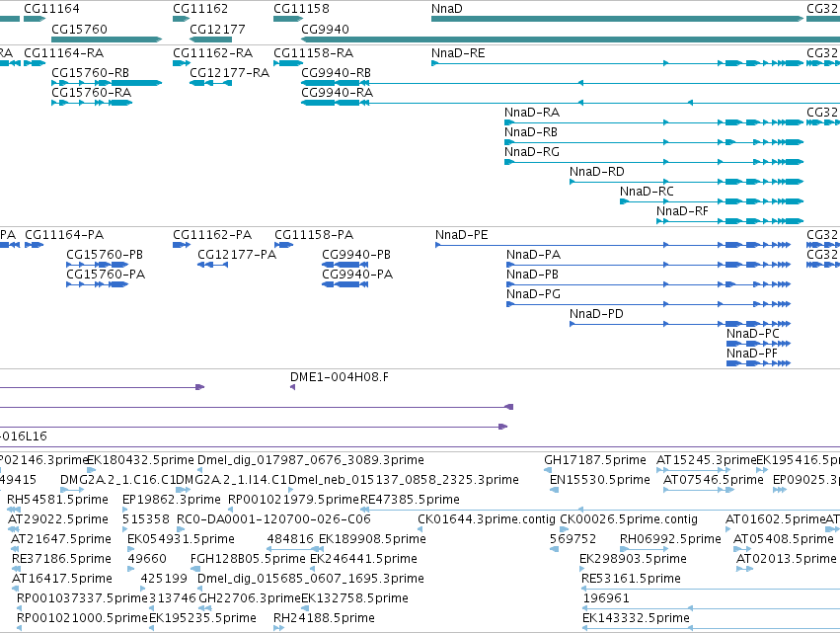Select transcript NnaD-RB
The width and height of the screenshot is (840, 633).
(x=531, y=132)
